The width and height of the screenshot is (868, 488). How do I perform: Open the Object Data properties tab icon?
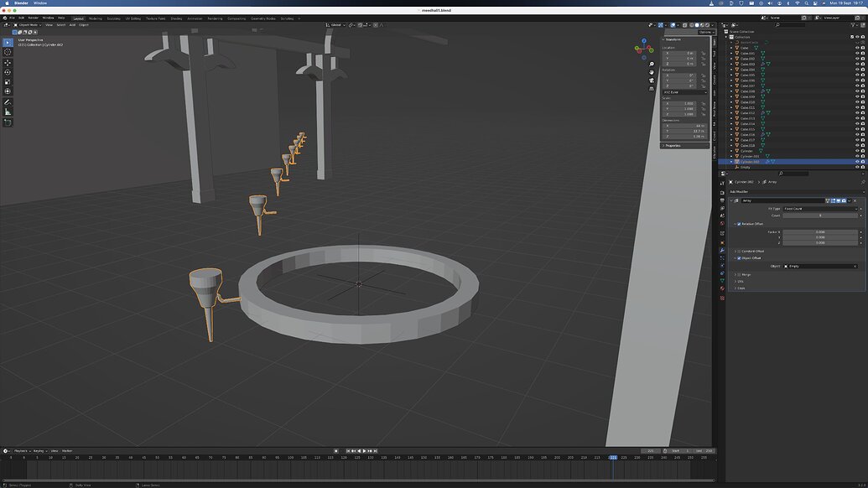722,281
